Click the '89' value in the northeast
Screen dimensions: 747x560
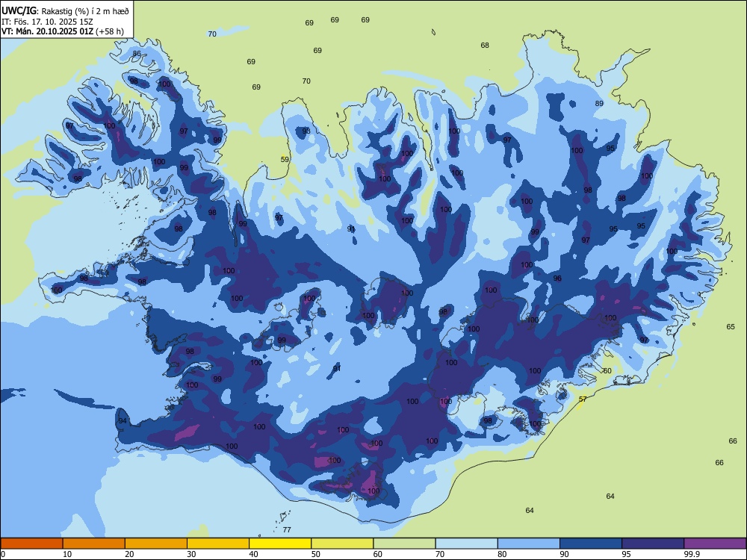coord(599,103)
